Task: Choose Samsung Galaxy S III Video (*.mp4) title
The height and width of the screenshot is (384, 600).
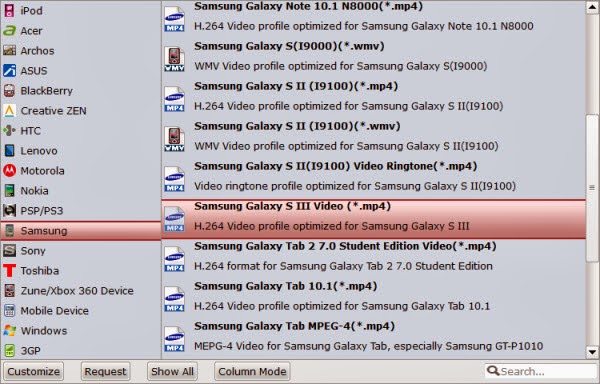Action: pos(292,206)
